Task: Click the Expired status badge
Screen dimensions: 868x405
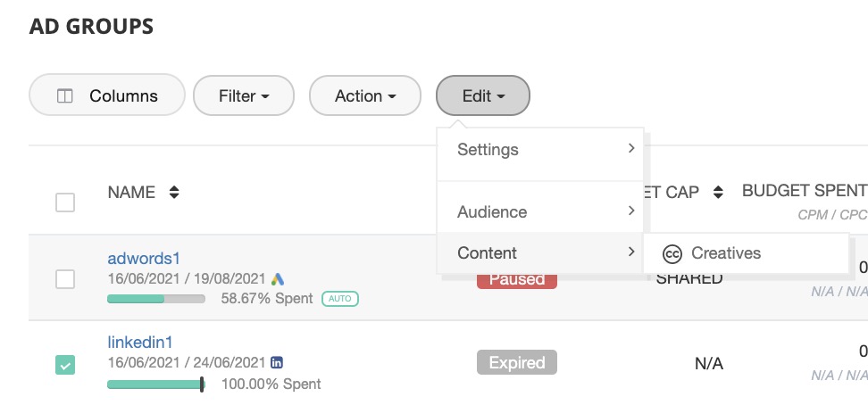Action: [x=517, y=362]
